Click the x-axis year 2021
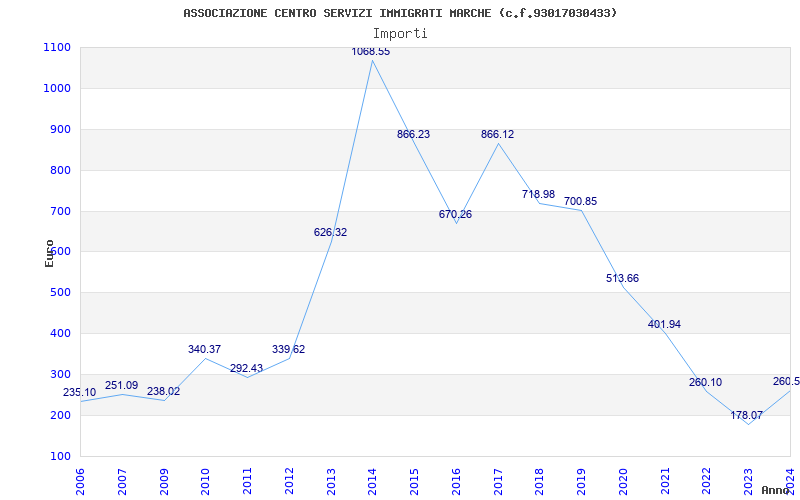Screen dimensions: 800x500 665,482
